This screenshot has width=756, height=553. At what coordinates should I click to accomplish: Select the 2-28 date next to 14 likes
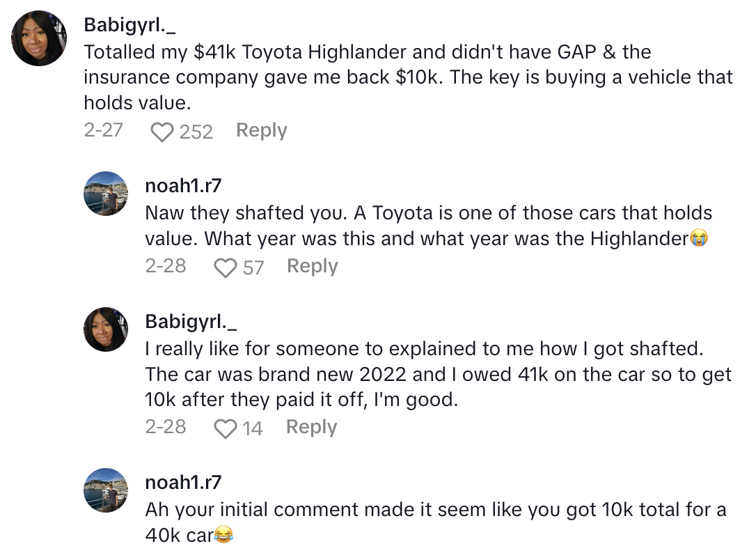tap(165, 427)
